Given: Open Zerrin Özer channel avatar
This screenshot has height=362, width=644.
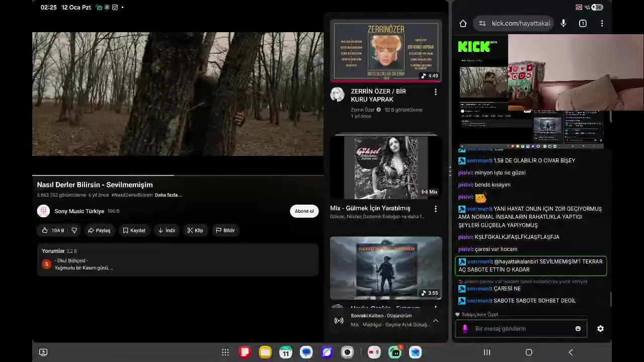Looking at the screenshot, I should click(337, 94).
